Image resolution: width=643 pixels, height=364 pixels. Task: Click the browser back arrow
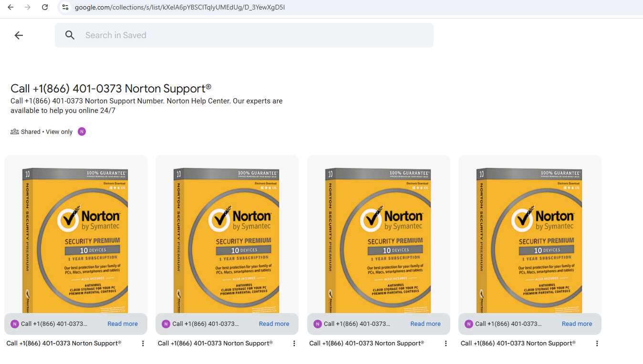pos(10,7)
